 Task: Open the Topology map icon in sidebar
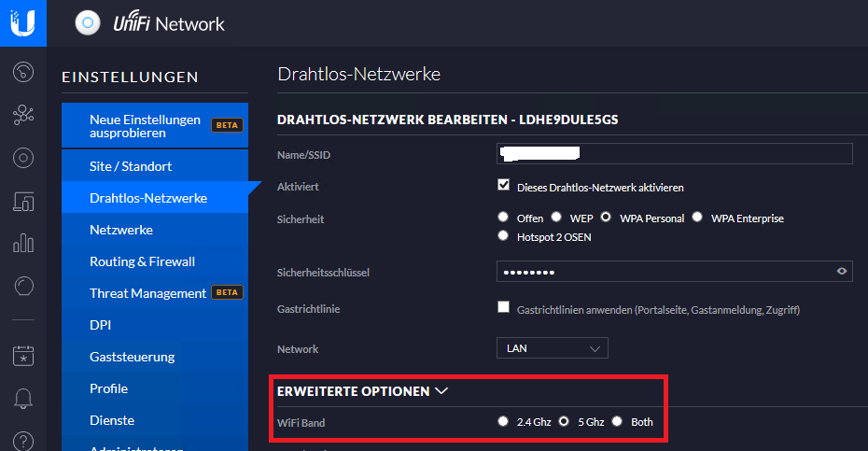[x=23, y=115]
